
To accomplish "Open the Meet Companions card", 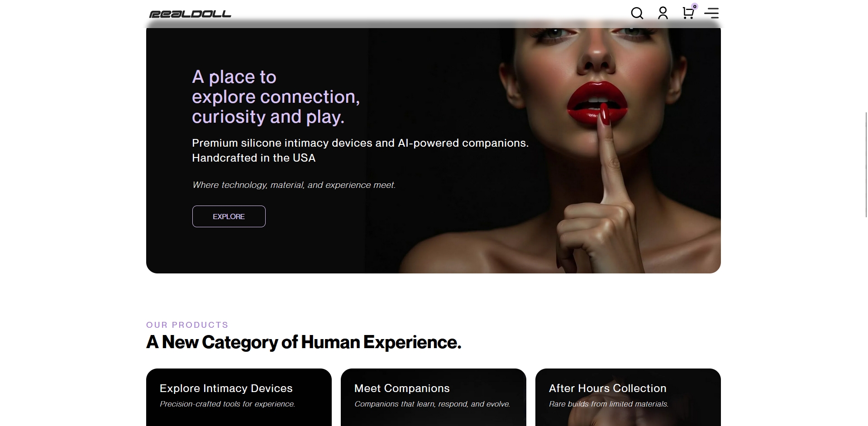I will 434,397.
